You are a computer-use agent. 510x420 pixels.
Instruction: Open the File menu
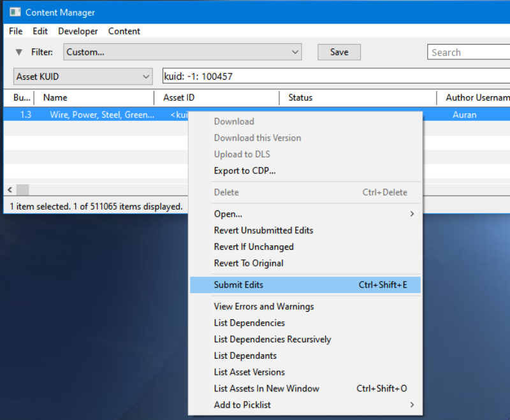point(15,31)
